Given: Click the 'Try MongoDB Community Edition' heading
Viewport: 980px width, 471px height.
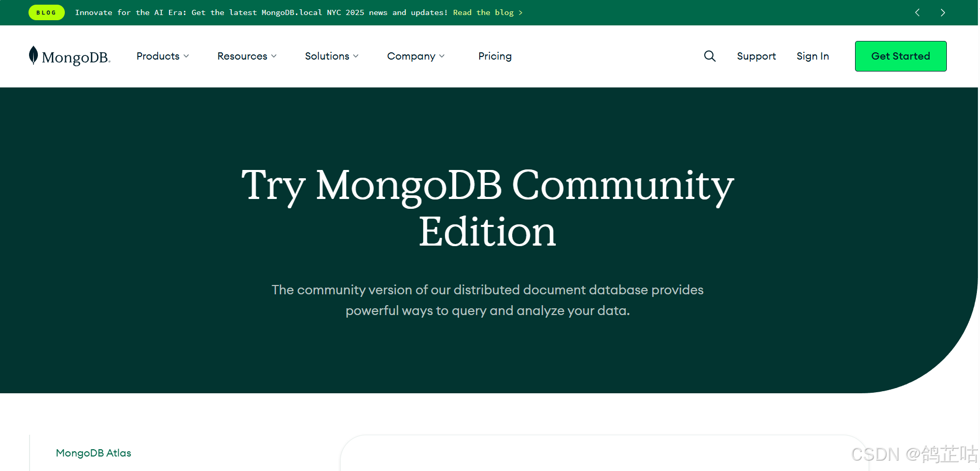Looking at the screenshot, I should (x=487, y=208).
